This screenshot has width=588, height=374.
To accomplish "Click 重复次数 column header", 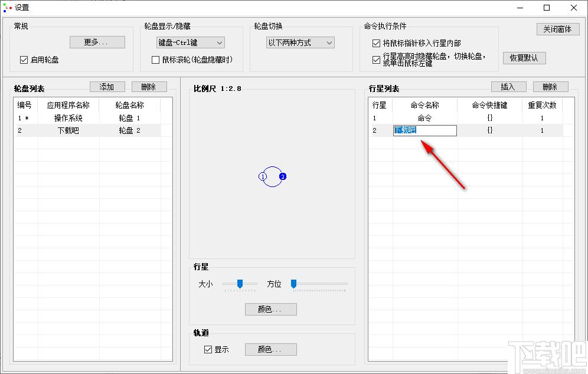I will pos(543,105).
